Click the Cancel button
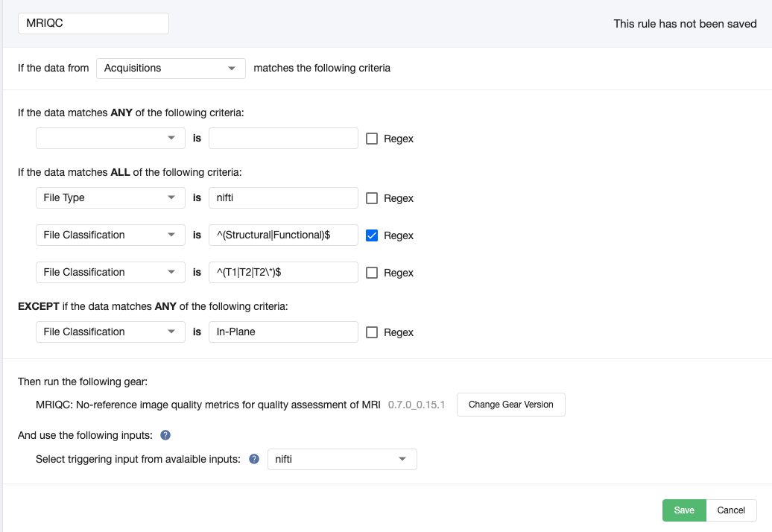 (x=730, y=510)
